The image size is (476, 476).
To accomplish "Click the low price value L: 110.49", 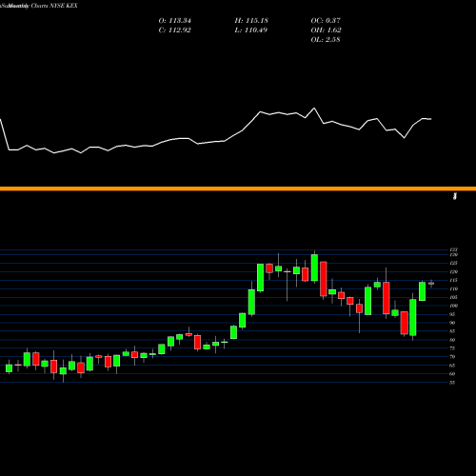I will pyautogui.click(x=251, y=30).
